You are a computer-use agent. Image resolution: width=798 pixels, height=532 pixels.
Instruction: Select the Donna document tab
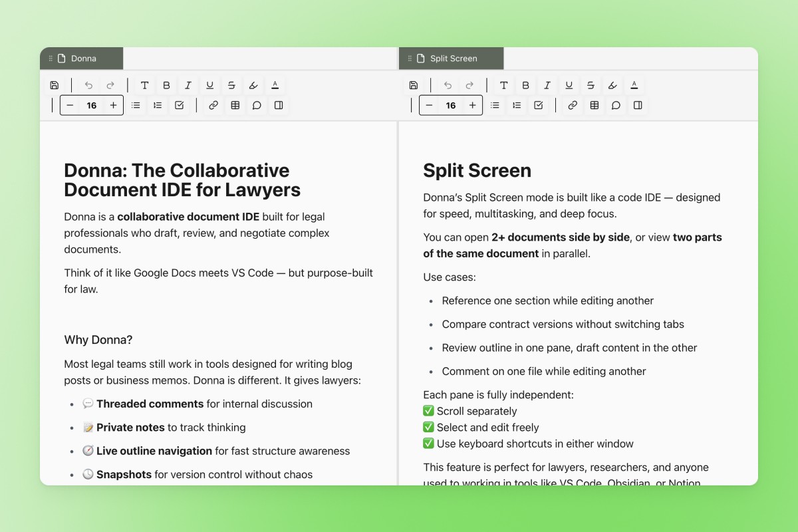(x=82, y=59)
